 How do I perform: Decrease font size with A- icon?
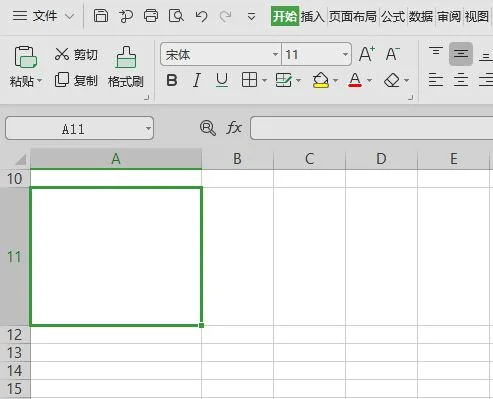[393, 54]
